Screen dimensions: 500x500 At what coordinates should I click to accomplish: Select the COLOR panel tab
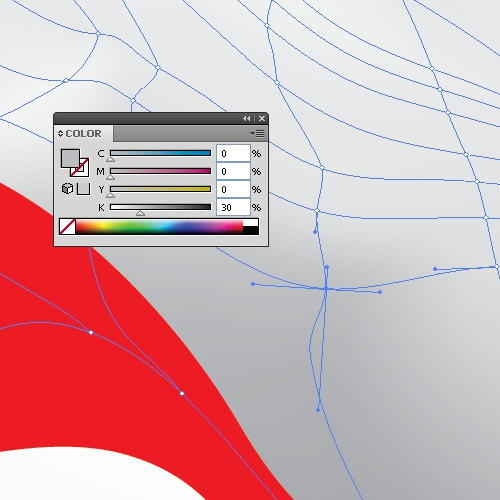coord(83,134)
